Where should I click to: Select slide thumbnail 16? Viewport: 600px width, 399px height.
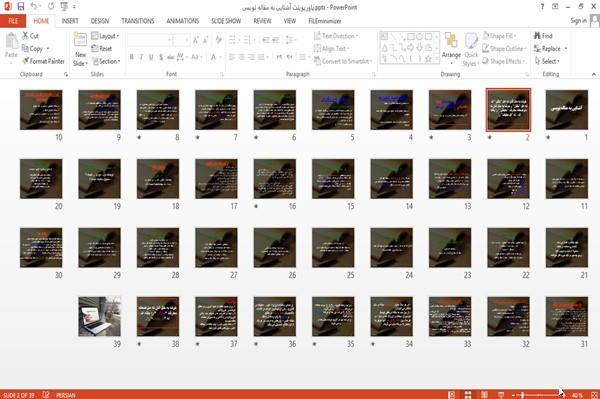[x=275, y=179]
